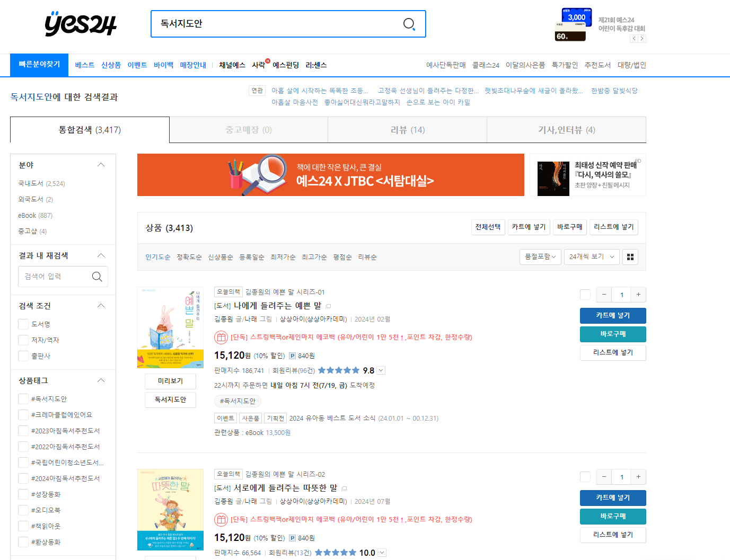The height and width of the screenshot is (560, 730).
Task: Check the 도서명 search condition
Action: [23, 324]
